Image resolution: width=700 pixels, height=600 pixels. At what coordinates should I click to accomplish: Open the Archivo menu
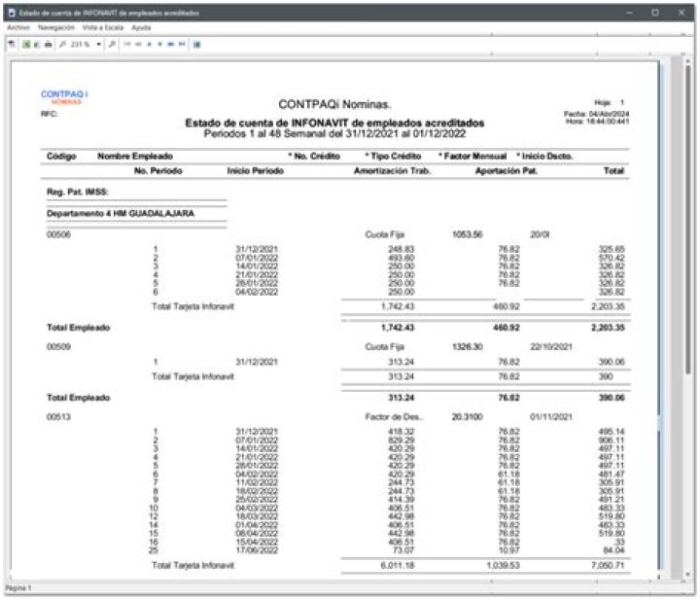coord(18,27)
